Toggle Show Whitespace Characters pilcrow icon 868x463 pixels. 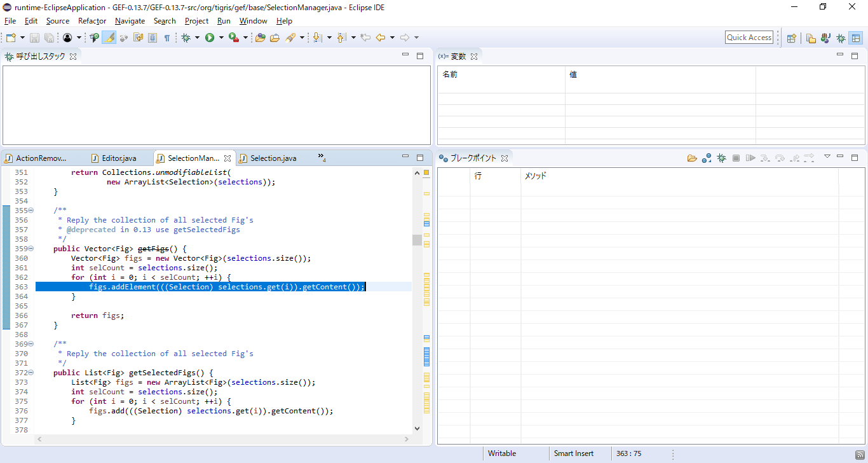(167, 38)
